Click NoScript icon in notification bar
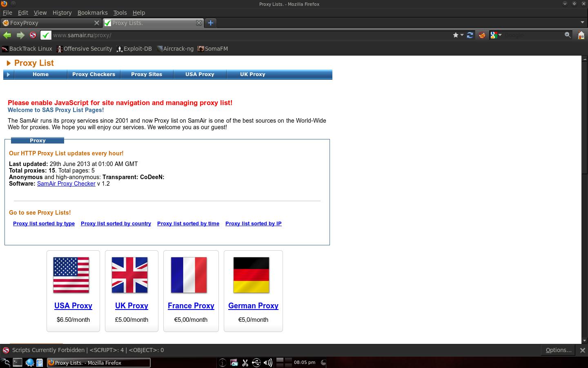 tap(6, 350)
